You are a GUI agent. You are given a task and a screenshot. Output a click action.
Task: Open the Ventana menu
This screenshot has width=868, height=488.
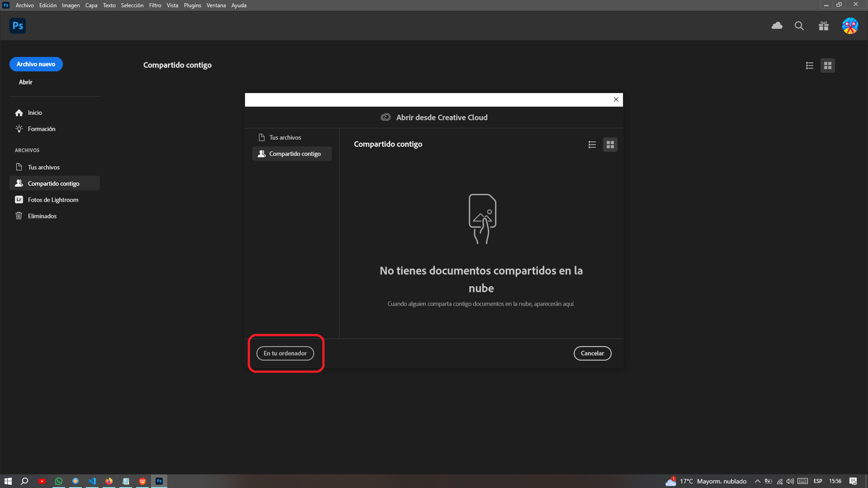coord(216,5)
